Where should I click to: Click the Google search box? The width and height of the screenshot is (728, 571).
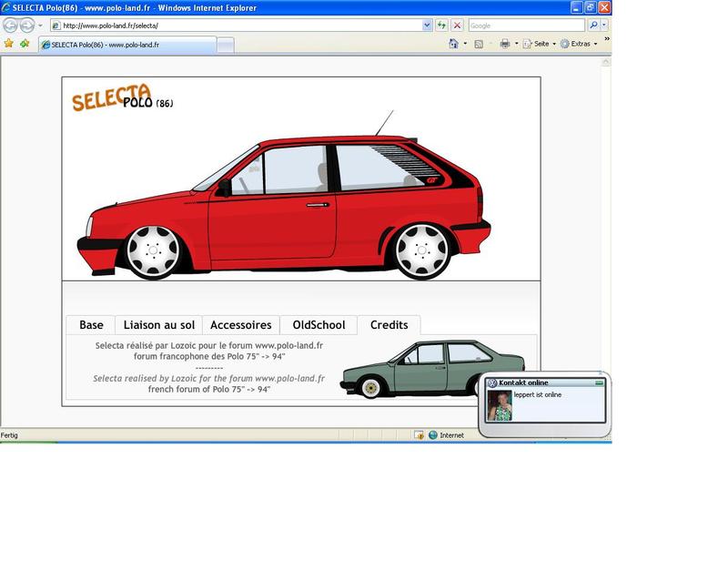coord(527,25)
